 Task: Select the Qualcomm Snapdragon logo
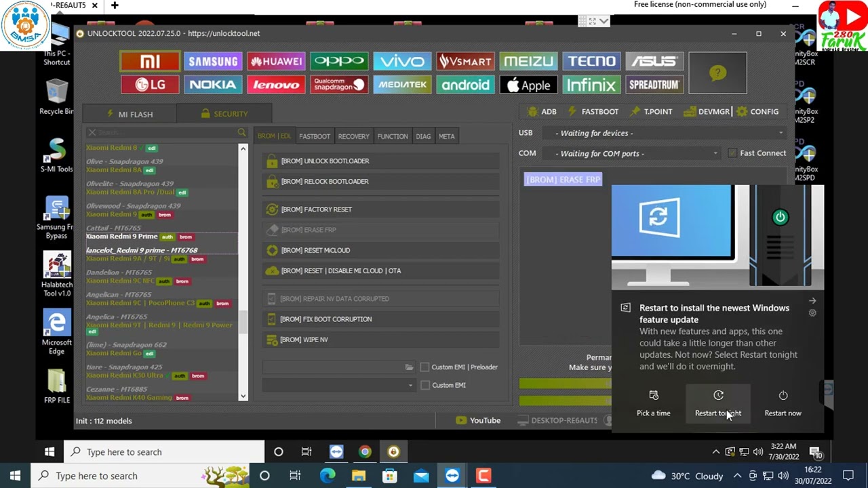339,85
